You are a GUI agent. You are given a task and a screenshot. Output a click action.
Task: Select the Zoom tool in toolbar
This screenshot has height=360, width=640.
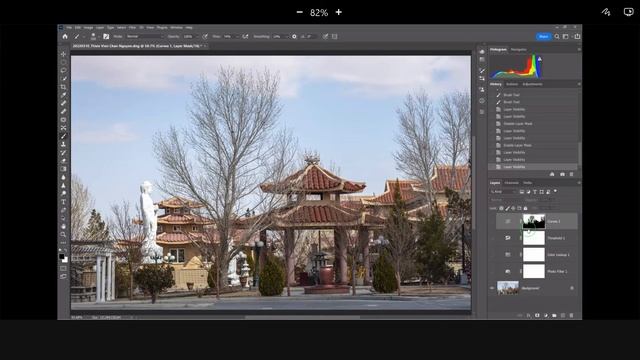pos(63,234)
